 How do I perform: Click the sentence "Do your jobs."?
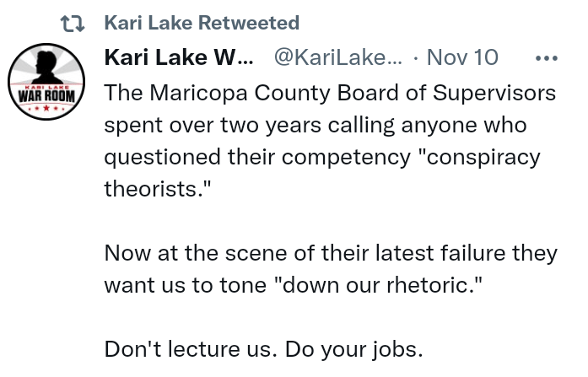pos(354,350)
